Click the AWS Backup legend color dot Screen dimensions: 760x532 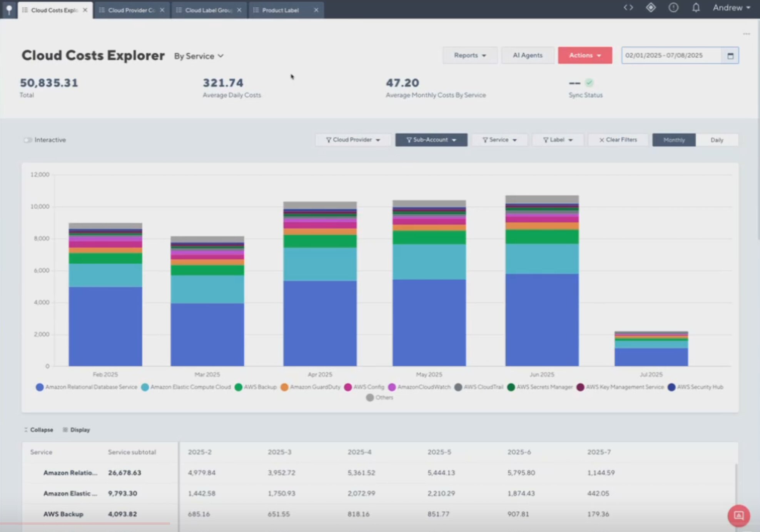pos(238,387)
